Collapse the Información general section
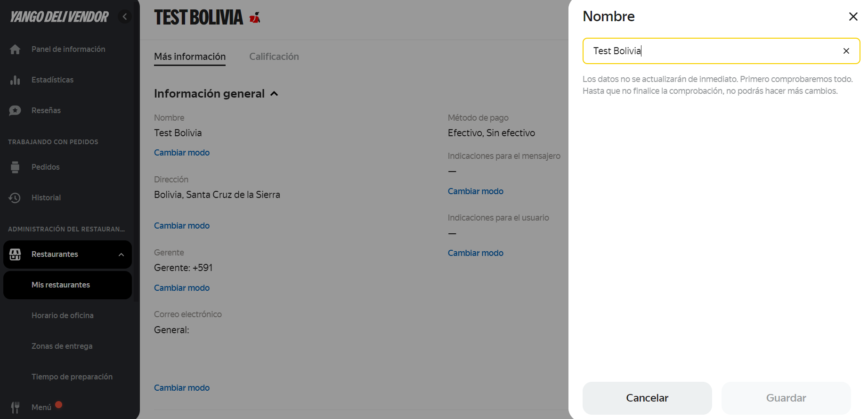 tap(274, 94)
